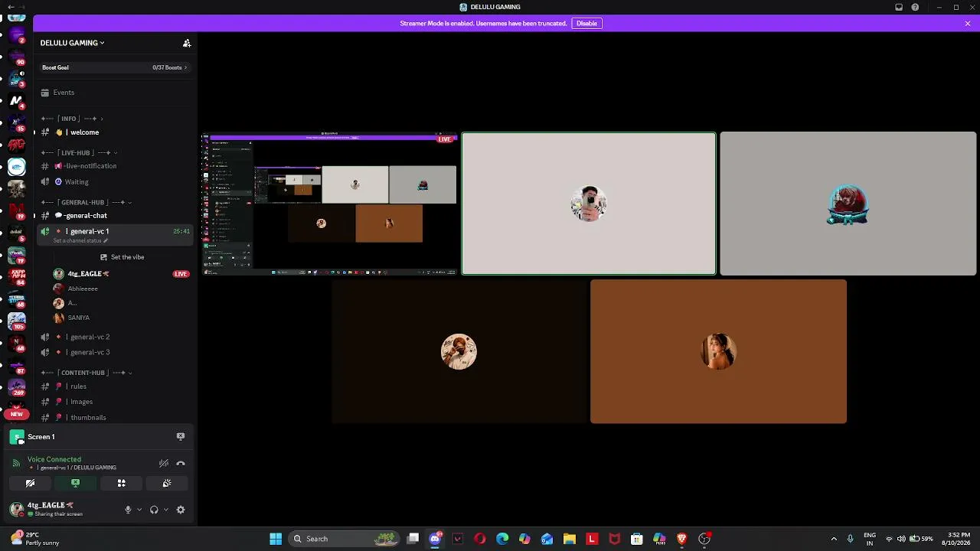Open File Explorer from the taskbar
The width and height of the screenshot is (980, 551).
[x=570, y=539]
